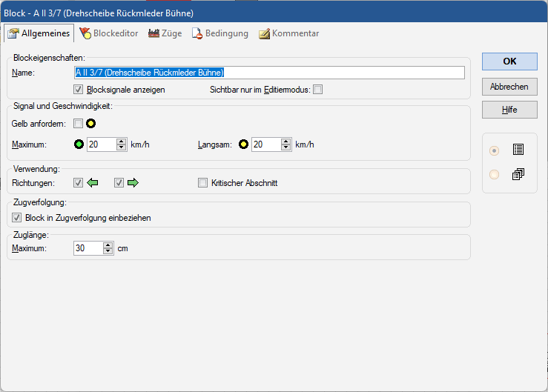This screenshot has height=392, width=548.
Task: Click the Abbrechen button
Action: (x=509, y=87)
